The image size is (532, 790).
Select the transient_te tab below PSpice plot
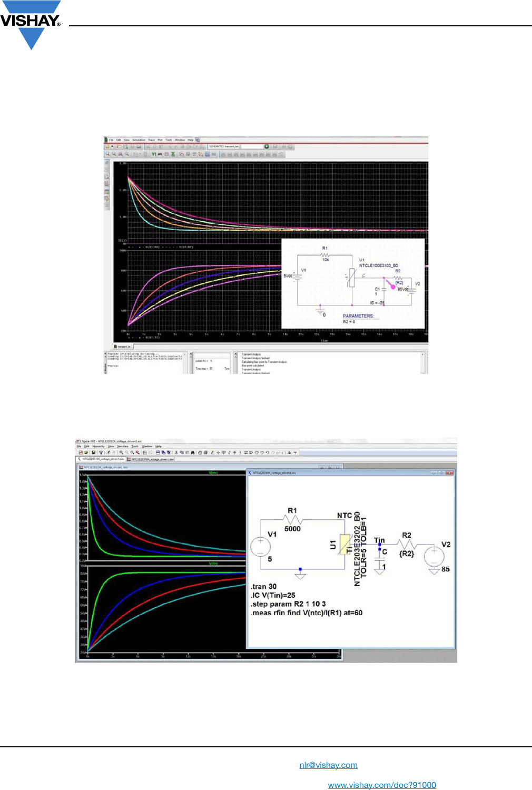[x=124, y=347]
